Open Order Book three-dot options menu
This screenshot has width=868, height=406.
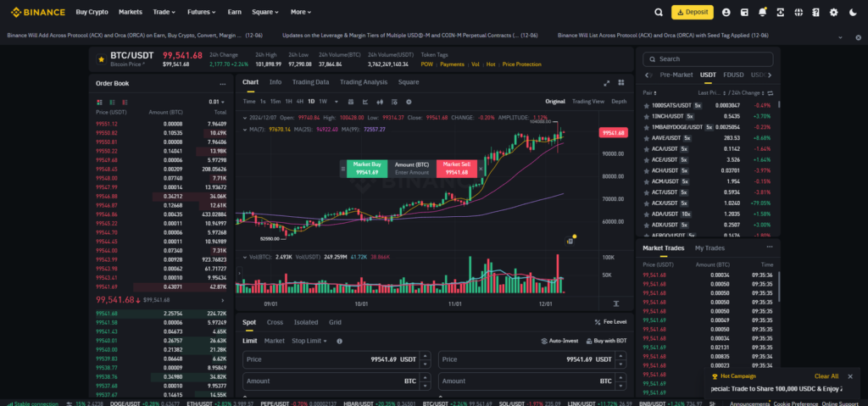coord(223,84)
